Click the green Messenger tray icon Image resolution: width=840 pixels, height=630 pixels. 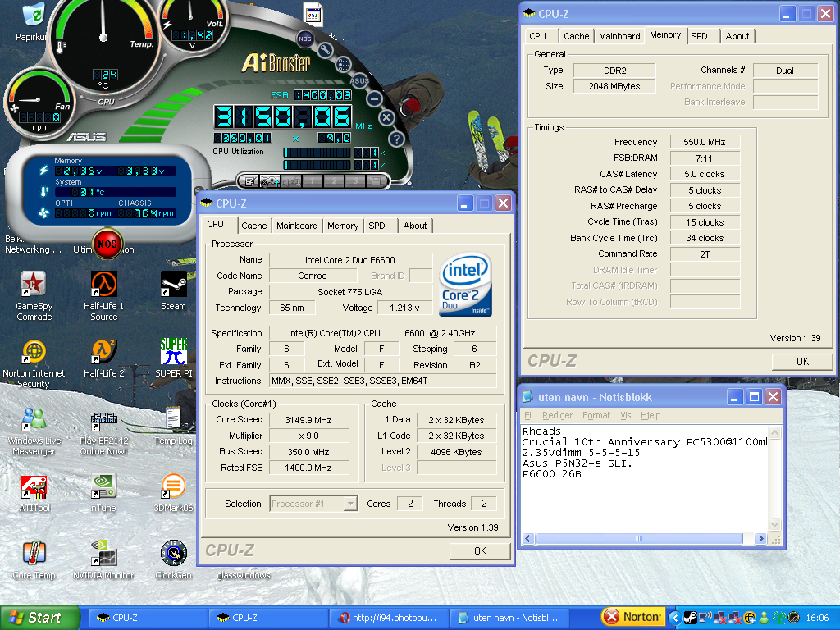pos(764,618)
